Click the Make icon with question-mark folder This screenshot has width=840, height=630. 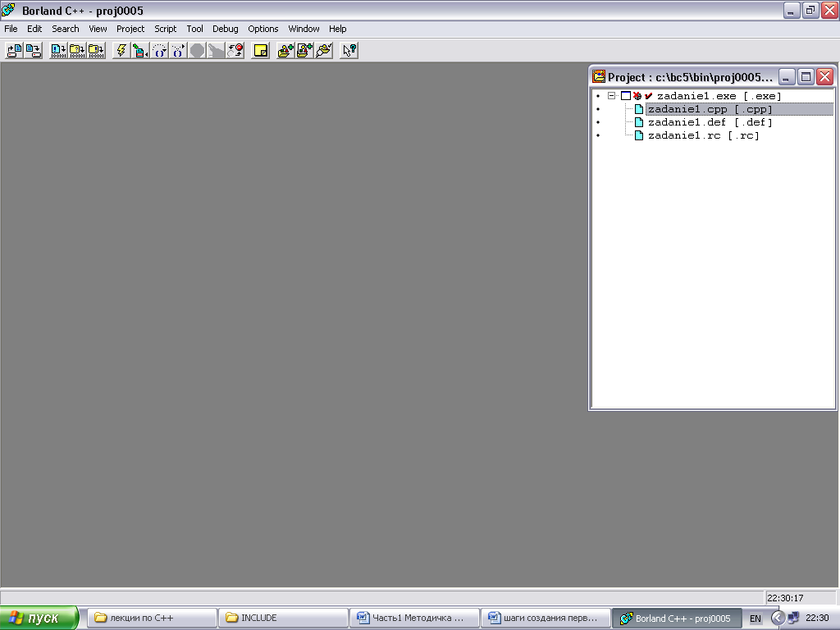tap(77, 50)
